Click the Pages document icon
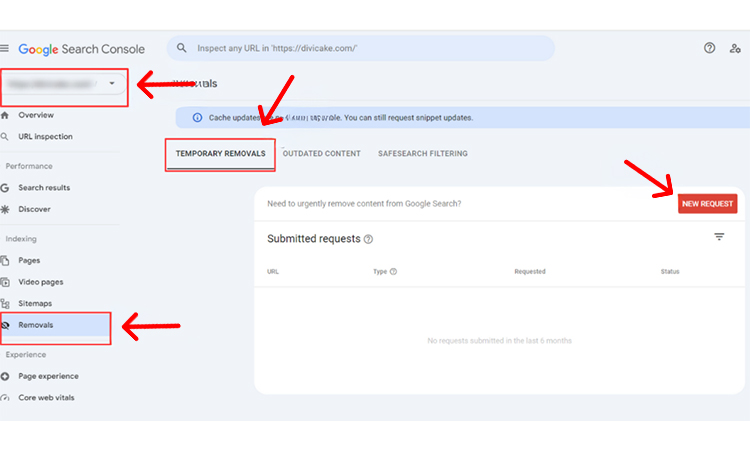Viewport: 750px width, 450px height. pos(5,261)
